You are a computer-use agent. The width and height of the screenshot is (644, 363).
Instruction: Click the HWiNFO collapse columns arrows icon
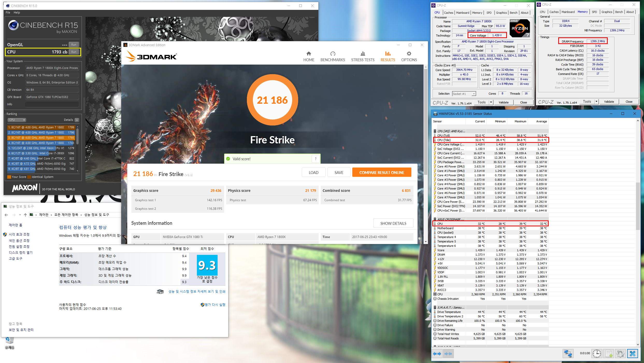(448, 354)
